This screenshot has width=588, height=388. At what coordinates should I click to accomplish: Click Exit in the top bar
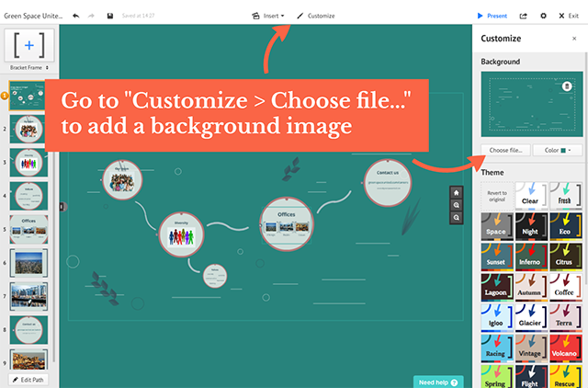tap(569, 16)
